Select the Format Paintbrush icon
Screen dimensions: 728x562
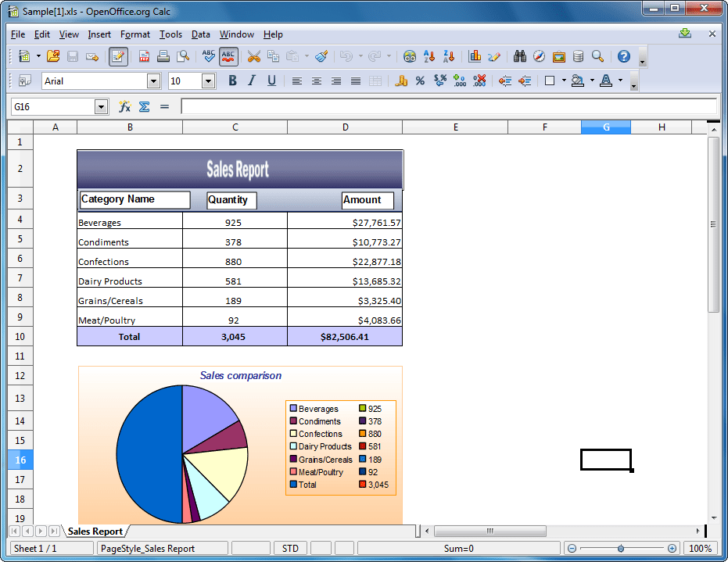coord(321,56)
